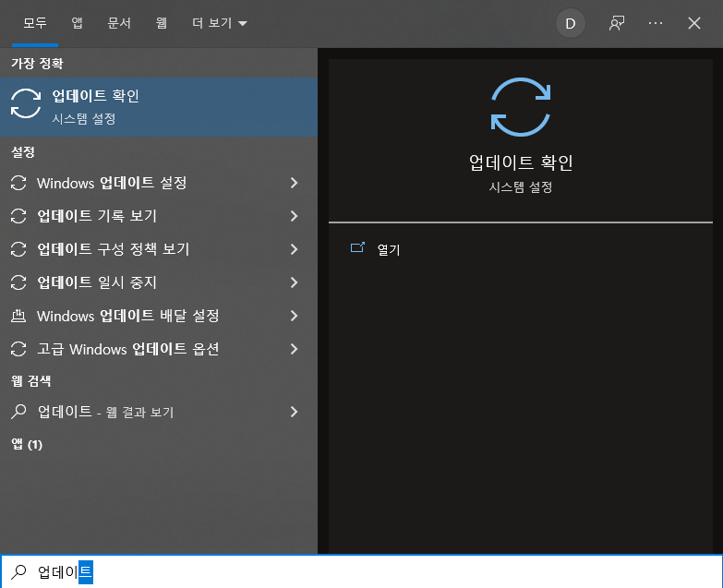Click the delivery icon of 배달 설정
Viewport: 723px width, 588px height.
[x=18, y=316]
